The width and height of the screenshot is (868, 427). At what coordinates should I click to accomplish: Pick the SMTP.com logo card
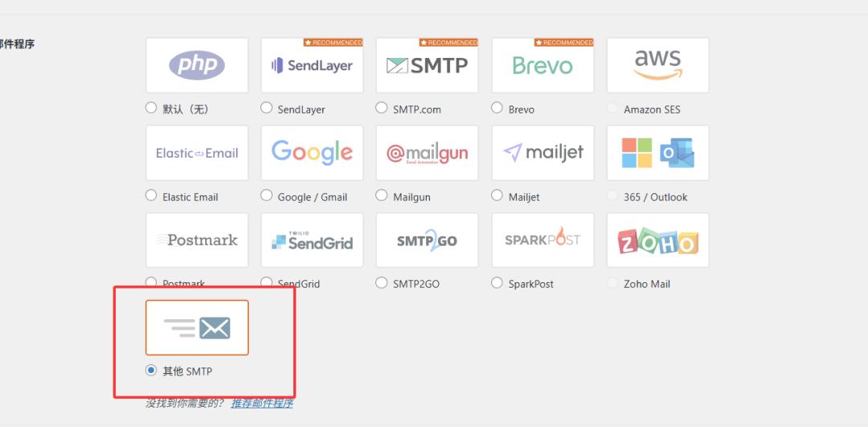coord(428,65)
